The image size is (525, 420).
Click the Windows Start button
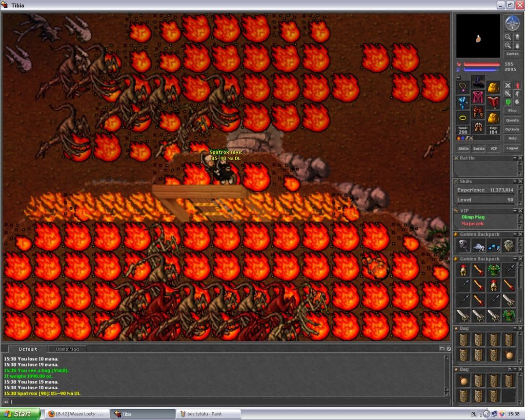[x=21, y=414]
